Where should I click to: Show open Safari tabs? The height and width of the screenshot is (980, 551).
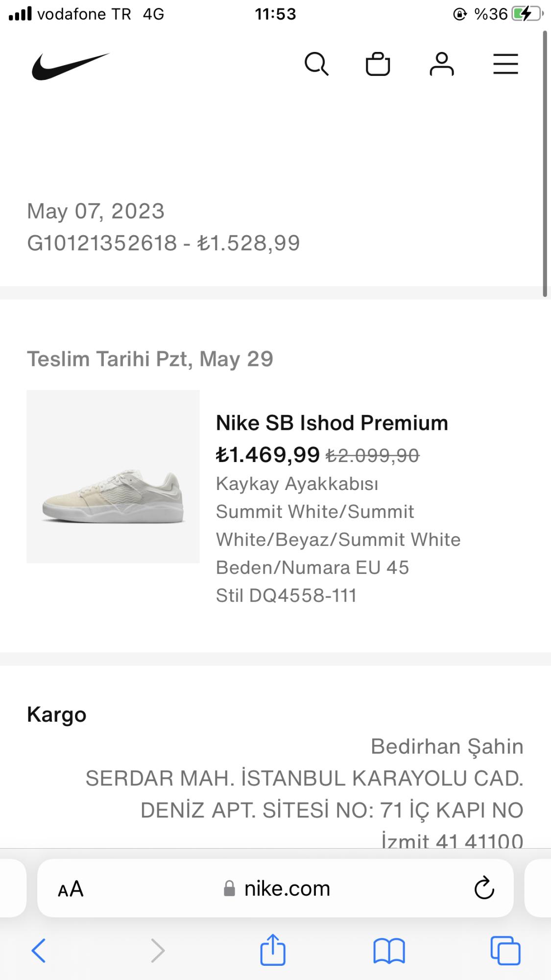click(505, 951)
